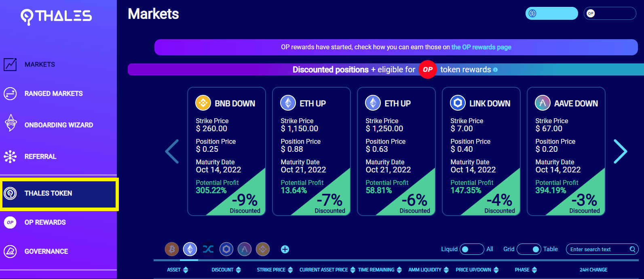Click the info icon beside token rewards
This screenshot has width=644, height=279.
pyautogui.click(x=495, y=70)
